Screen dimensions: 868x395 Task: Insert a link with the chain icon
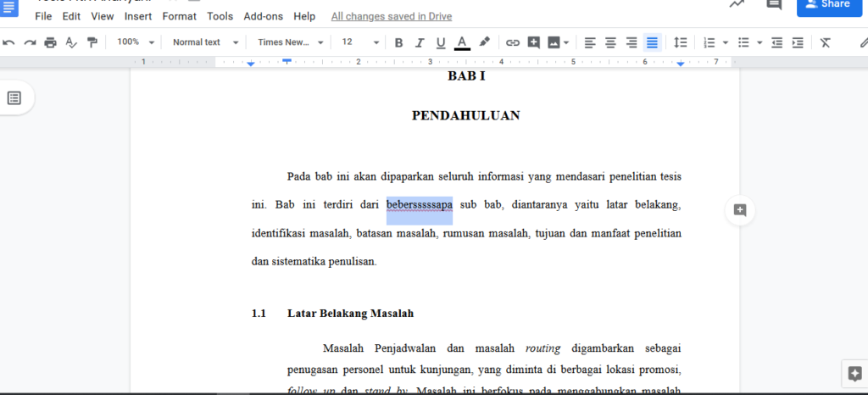513,42
